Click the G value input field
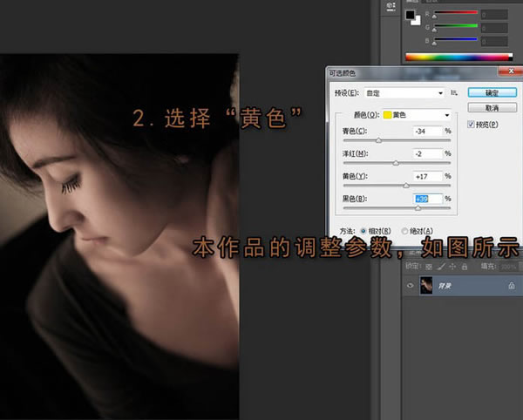 (x=494, y=28)
